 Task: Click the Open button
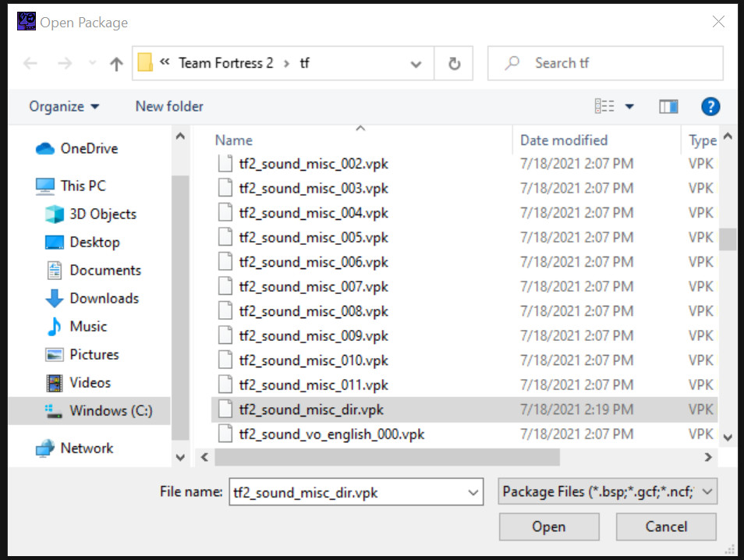click(548, 526)
